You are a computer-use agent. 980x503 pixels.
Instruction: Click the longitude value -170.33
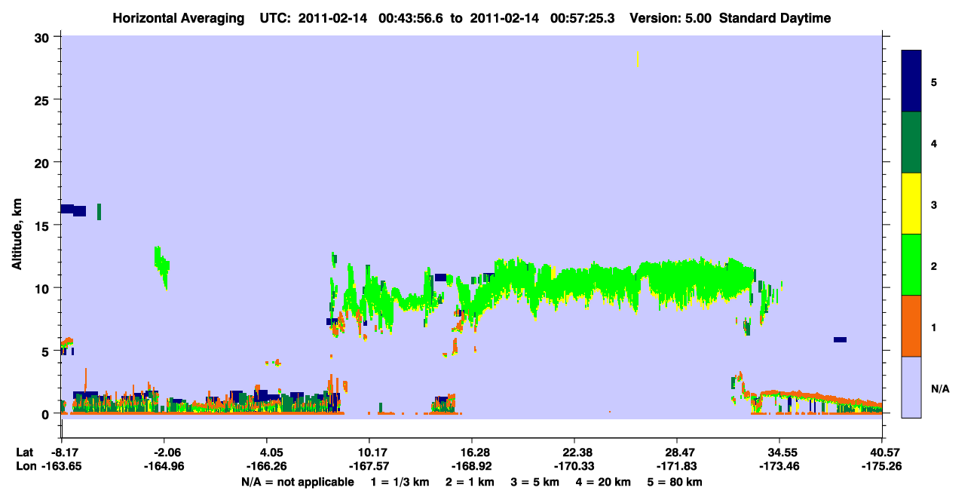574,467
